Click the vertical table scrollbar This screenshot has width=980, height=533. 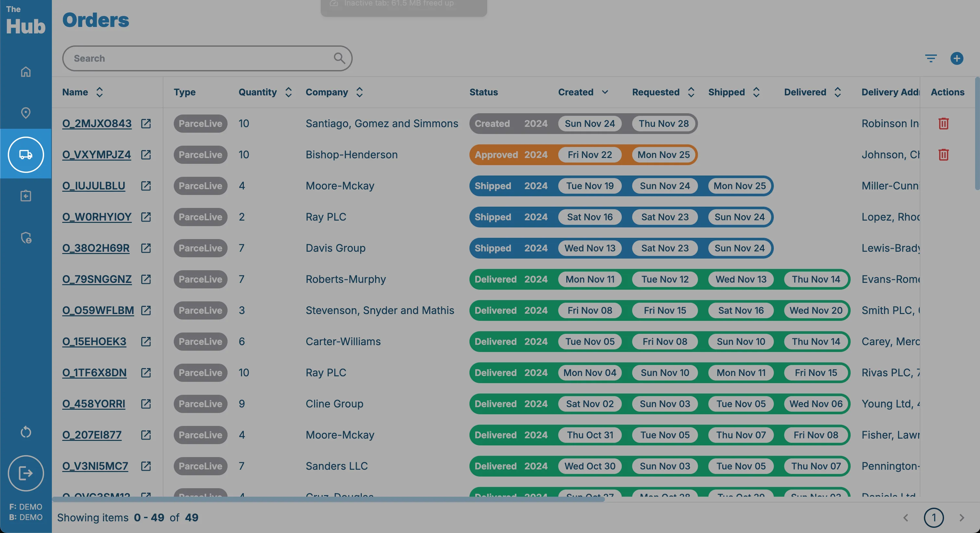point(977,133)
